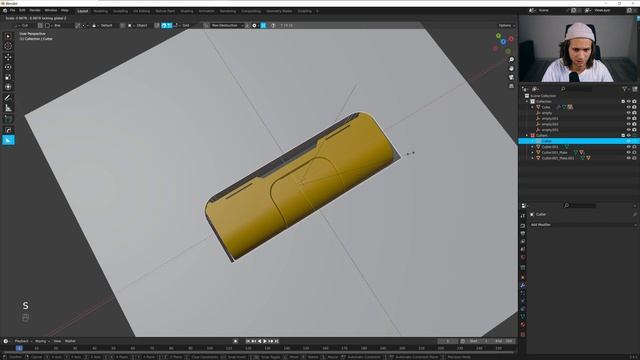Image resolution: width=640 pixels, height=360 pixels.
Task: Click the End frame field in timeline
Action: coord(504,341)
